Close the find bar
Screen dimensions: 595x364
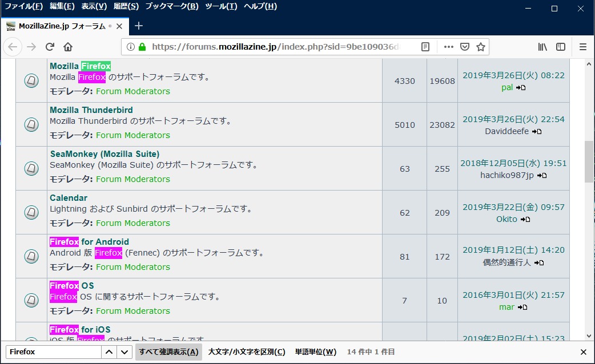584,352
